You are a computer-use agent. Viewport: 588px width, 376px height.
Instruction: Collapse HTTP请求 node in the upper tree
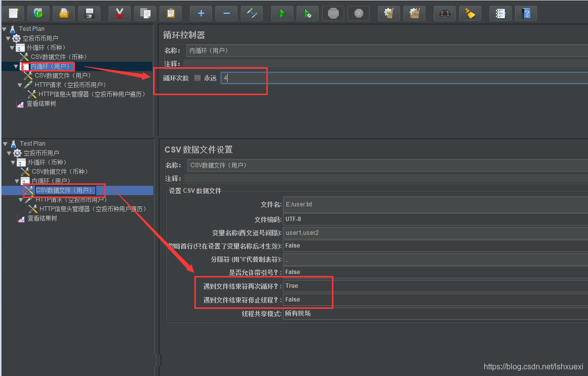point(20,85)
